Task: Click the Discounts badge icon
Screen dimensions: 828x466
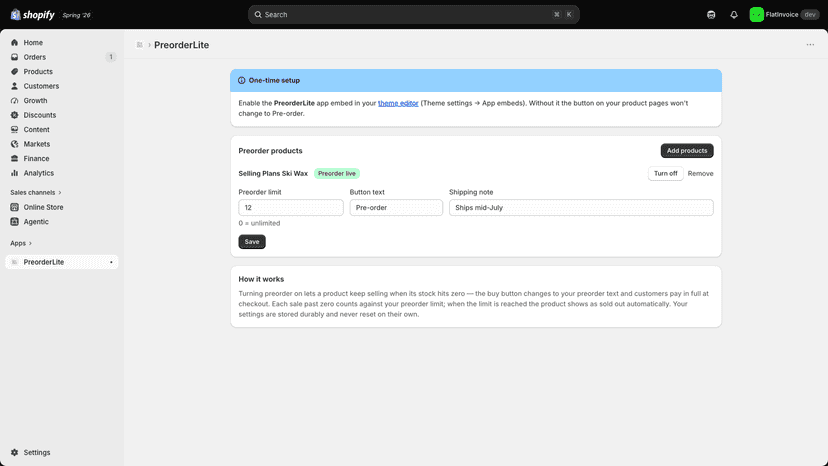Action: (x=14, y=115)
